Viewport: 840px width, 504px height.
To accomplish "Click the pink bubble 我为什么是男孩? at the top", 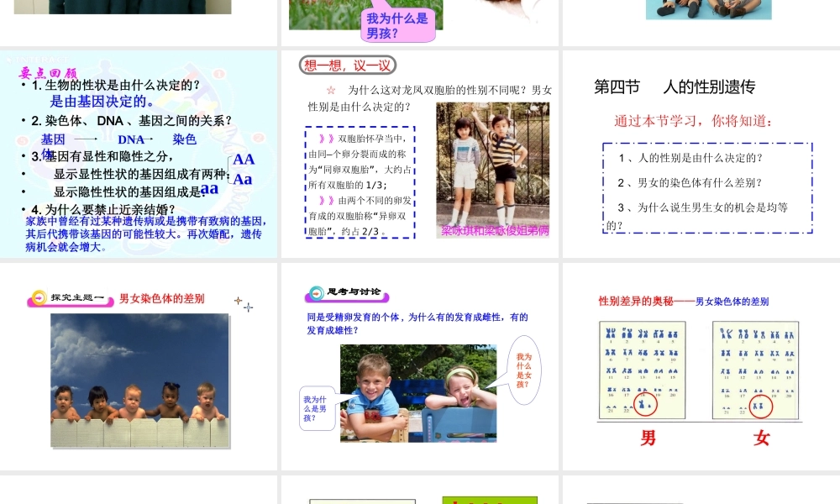I will coord(397,26).
